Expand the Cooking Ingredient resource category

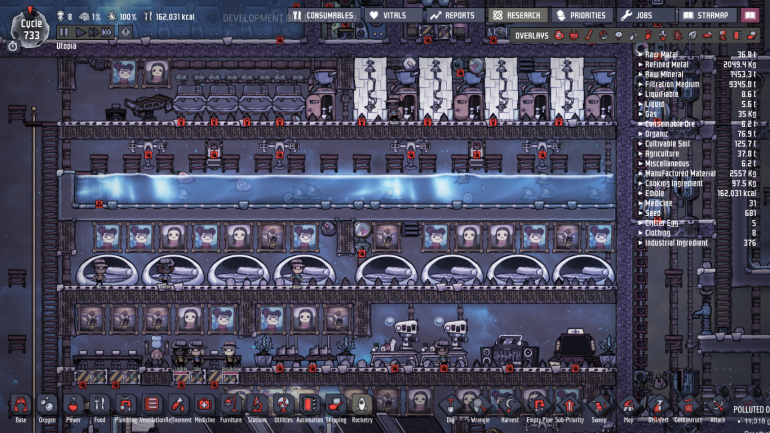[x=697, y=183]
